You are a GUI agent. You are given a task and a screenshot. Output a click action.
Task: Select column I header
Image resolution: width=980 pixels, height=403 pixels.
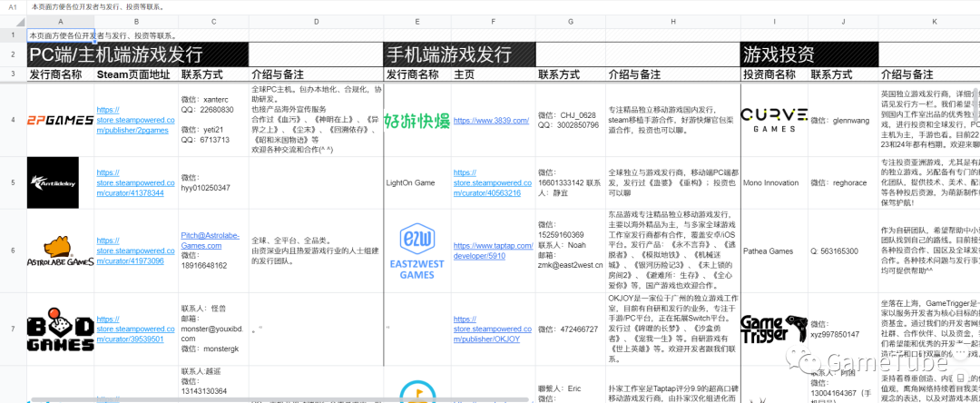774,22
